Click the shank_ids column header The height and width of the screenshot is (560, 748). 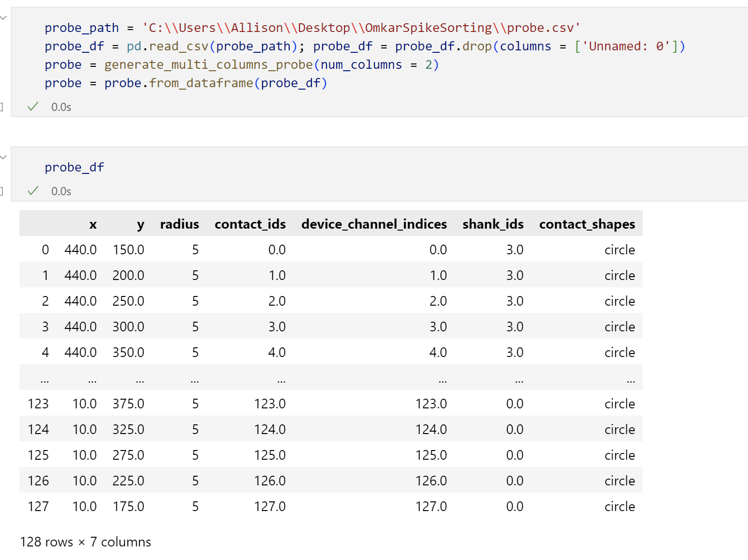pyautogui.click(x=493, y=224)
